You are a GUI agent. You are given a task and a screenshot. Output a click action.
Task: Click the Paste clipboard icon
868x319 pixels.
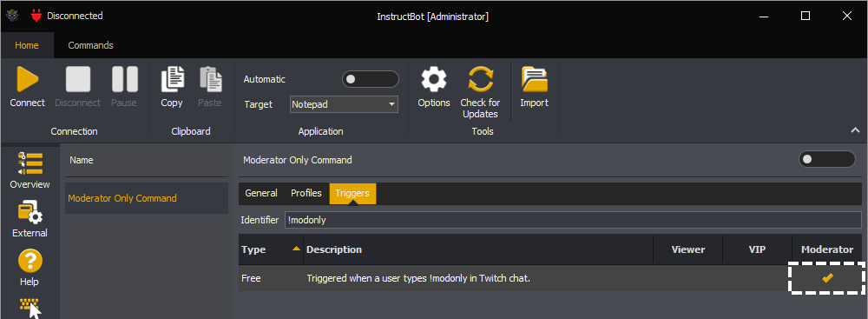coord(210,79)
